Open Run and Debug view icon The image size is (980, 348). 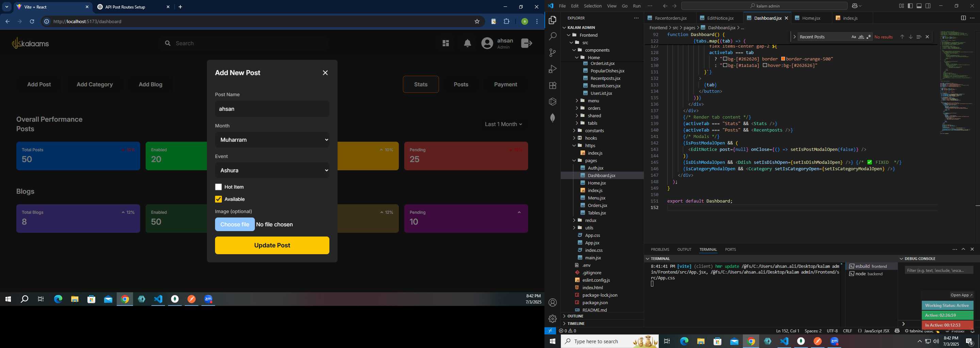552,69
